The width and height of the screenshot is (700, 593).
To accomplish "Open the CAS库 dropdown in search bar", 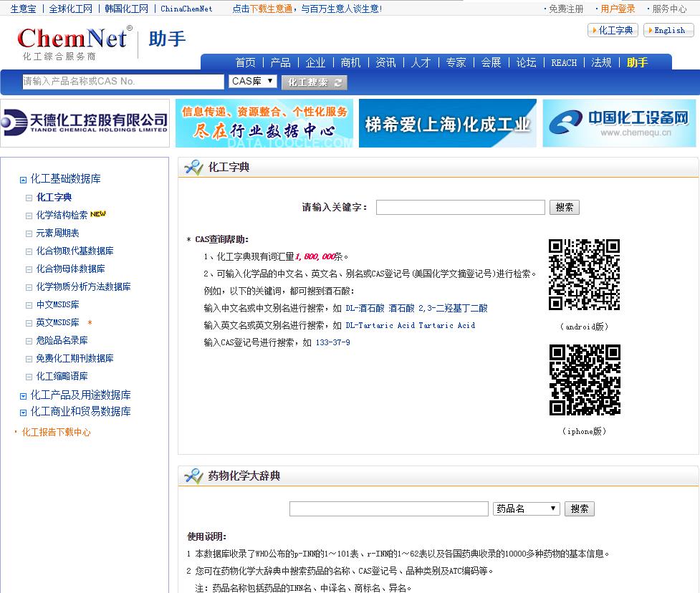I will [x=253, y=81].
